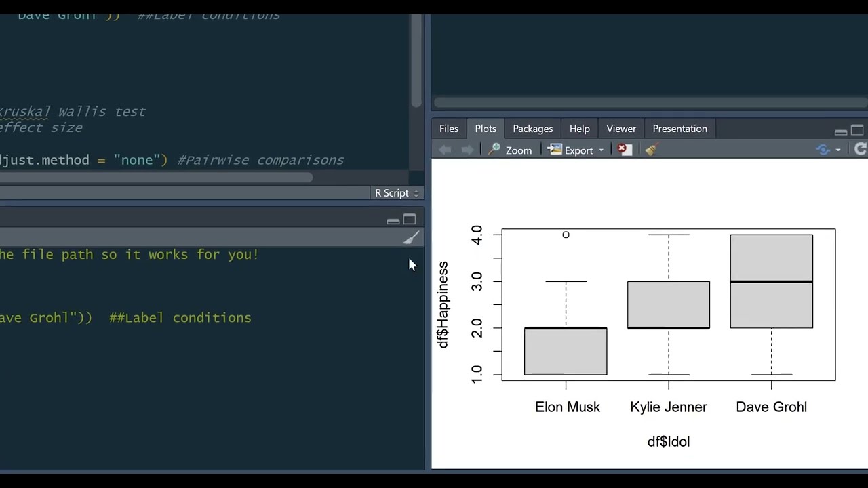The image size is (868, 488).
Task: Clear all plots with broom icon
Action: pyautogui.click(x=652, y=150)
